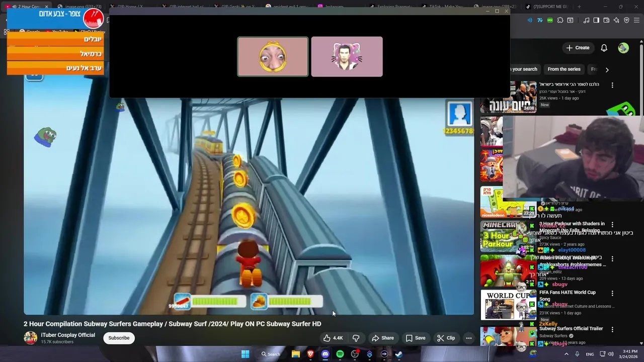Viewport: 644px width, 362px height.
Task: Open the browser music player icon
Action: 587,20
